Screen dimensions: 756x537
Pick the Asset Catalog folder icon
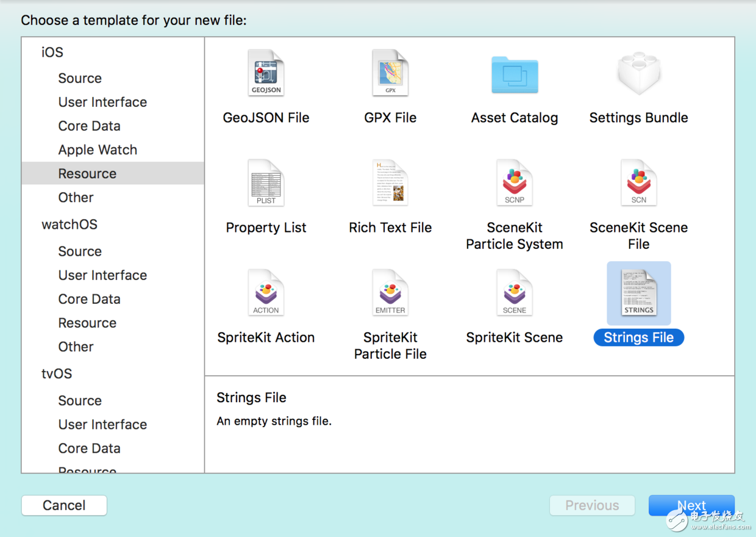click(515, 74)
